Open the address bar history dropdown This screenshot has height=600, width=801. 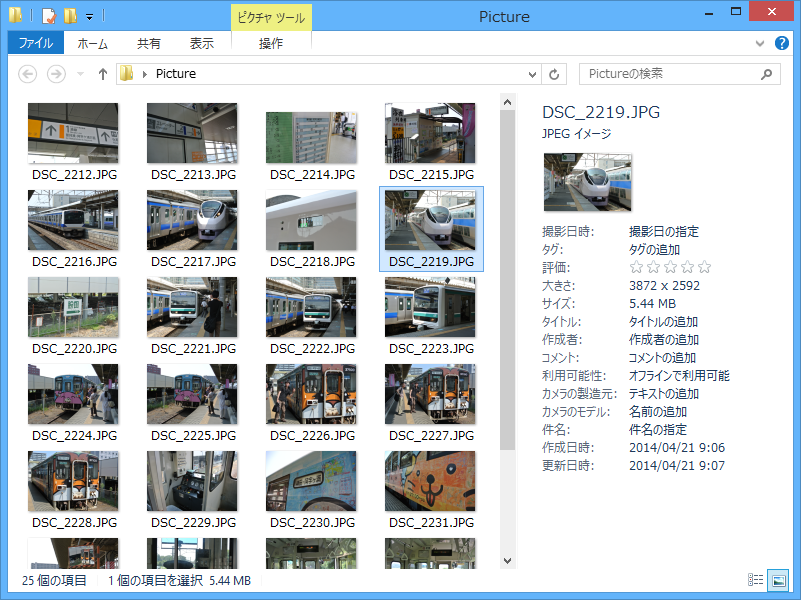tap(533, 73)
